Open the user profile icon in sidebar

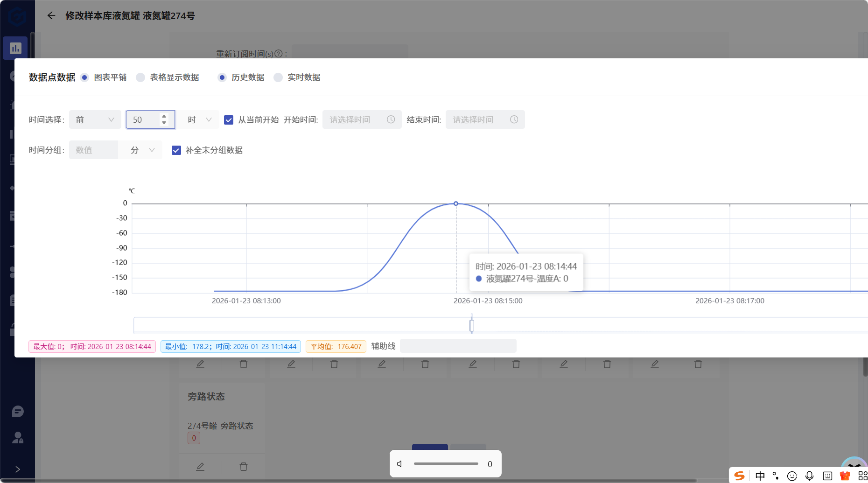click(18, 438)
